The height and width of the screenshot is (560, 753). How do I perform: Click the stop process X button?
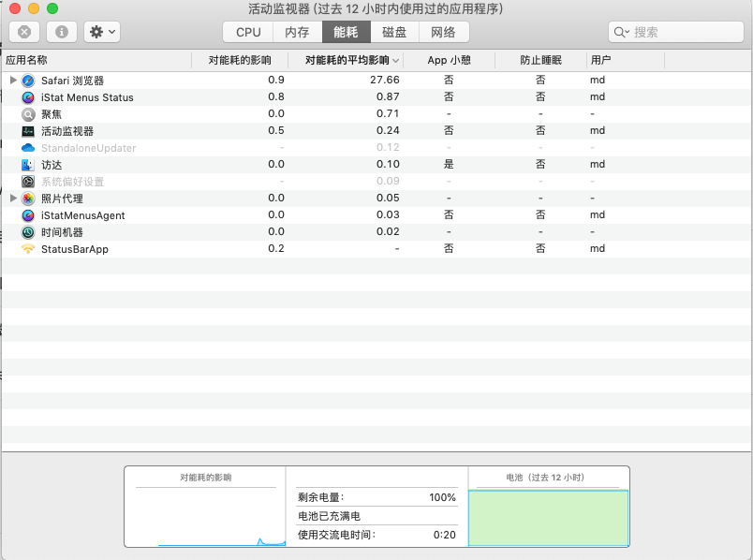point(25,32)
